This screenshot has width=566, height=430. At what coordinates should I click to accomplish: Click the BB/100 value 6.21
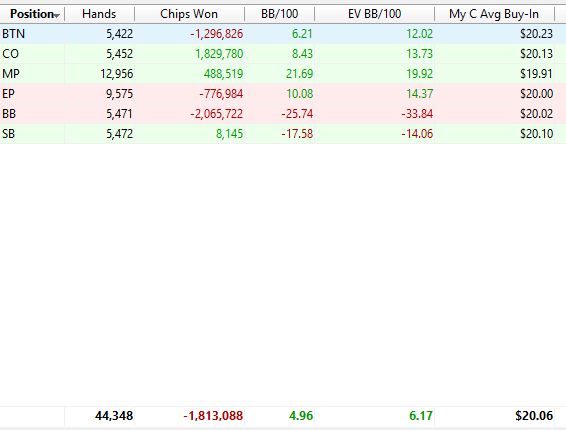pos(302,34)
